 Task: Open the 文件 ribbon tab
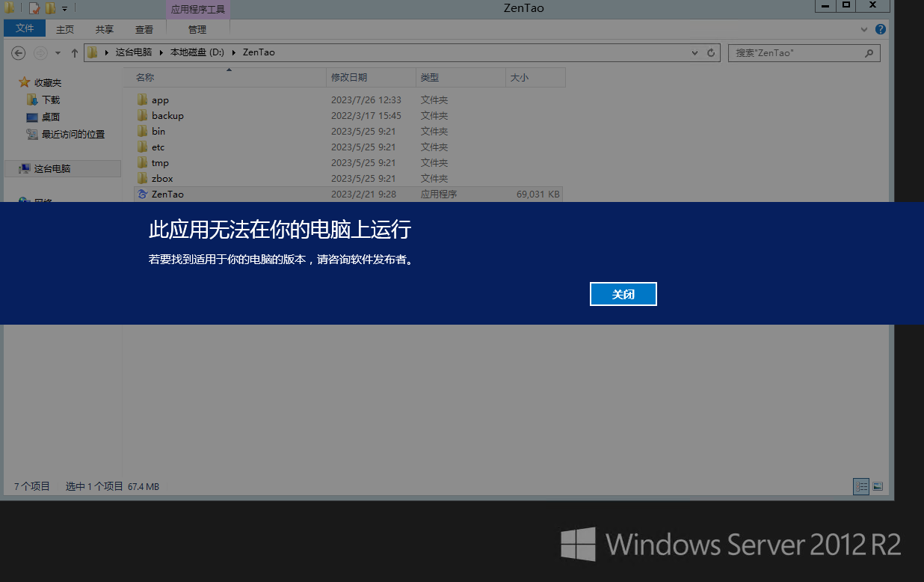(x=25, y=28)
